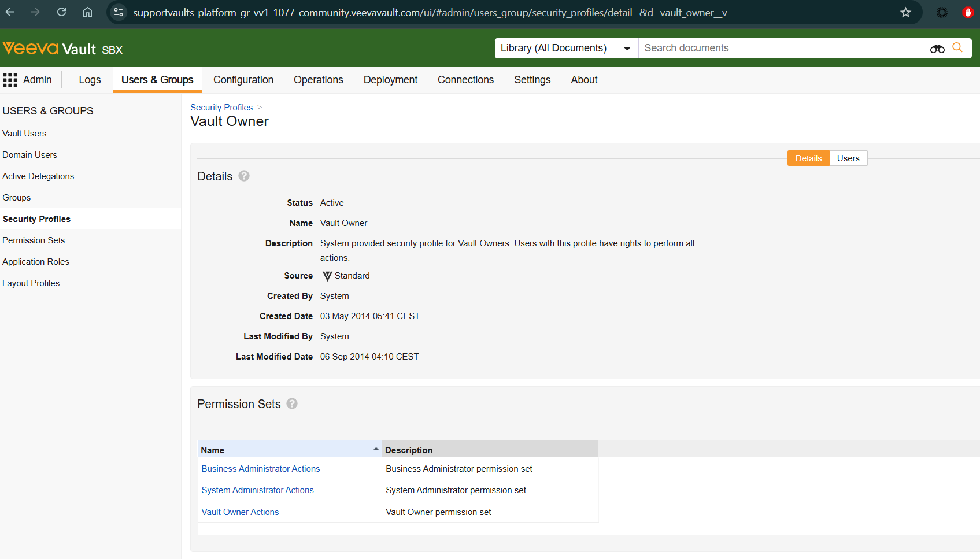The height and width of the screenshot is (559, 980).
Task: Click the help icon beside Details heading
Action: tap(244, 176)
